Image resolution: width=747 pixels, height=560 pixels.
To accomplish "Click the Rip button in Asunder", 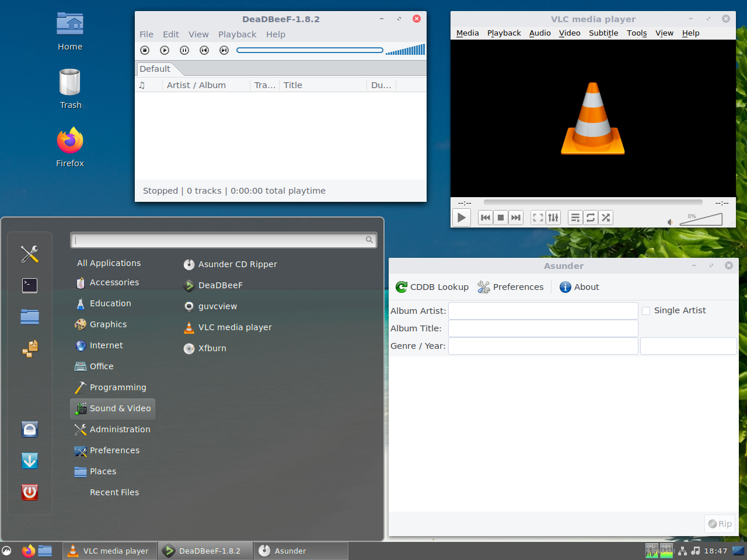I will tap(720, 524).
